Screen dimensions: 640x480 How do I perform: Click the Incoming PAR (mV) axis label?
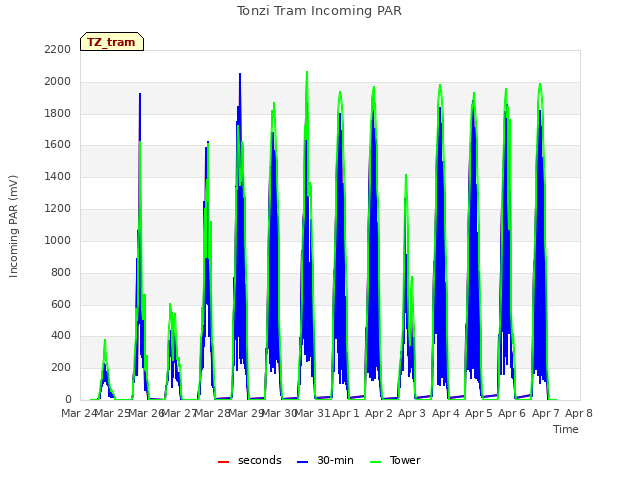coord(13,227)
